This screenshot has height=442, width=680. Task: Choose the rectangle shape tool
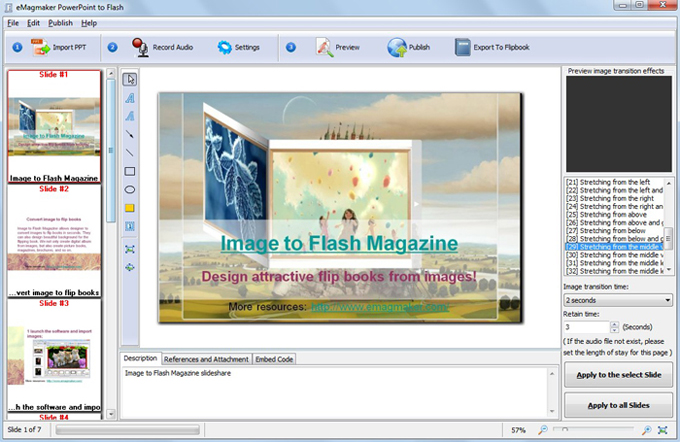(130, 171)
